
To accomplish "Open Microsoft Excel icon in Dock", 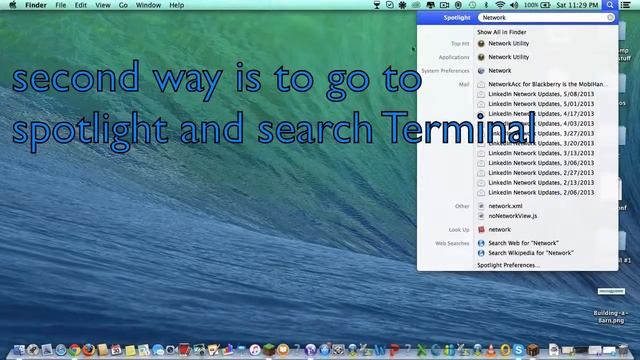I will pyautogui.click(x=421, y=350).
